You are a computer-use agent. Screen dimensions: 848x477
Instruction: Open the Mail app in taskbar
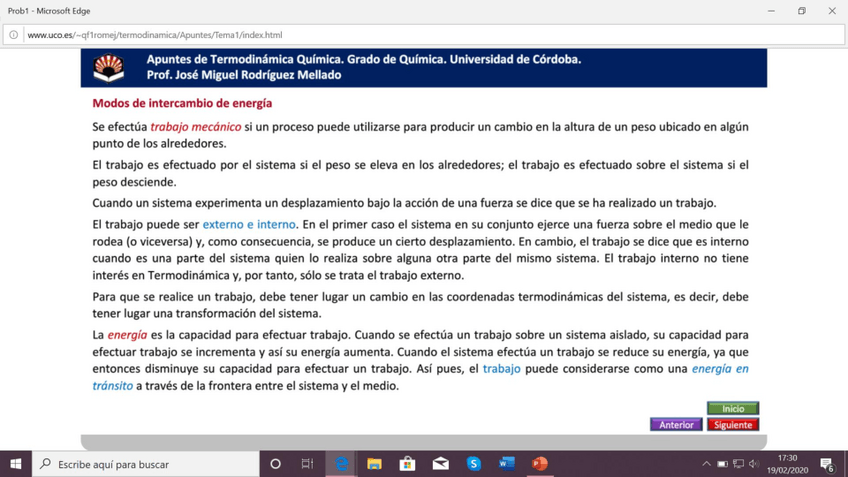441,464
